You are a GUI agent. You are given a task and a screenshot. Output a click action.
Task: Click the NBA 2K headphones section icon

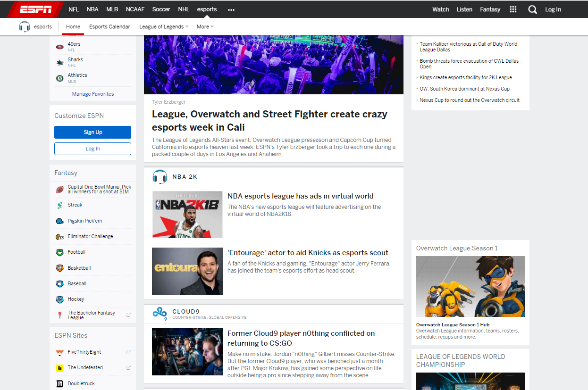[160, 177]
